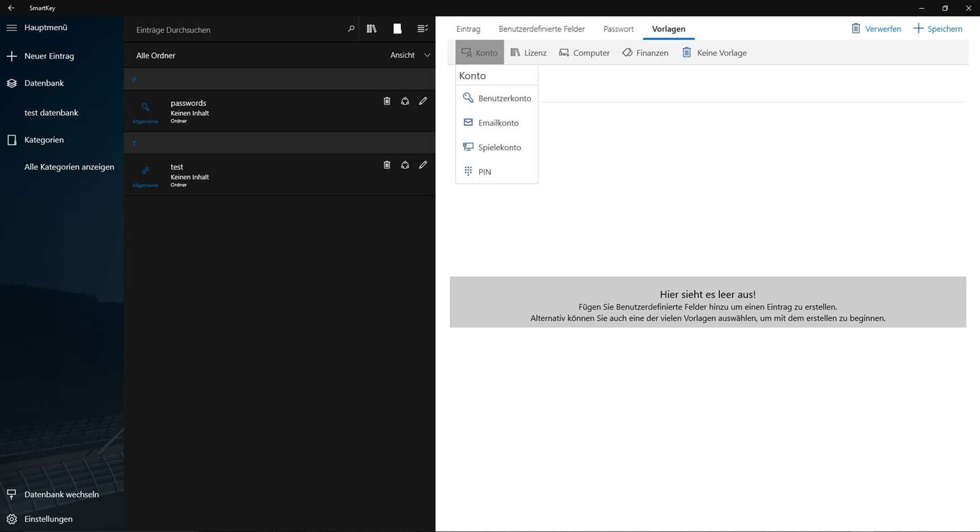Restore the SmartKey window size
The image size is (980, 532).
click(945, 7)
